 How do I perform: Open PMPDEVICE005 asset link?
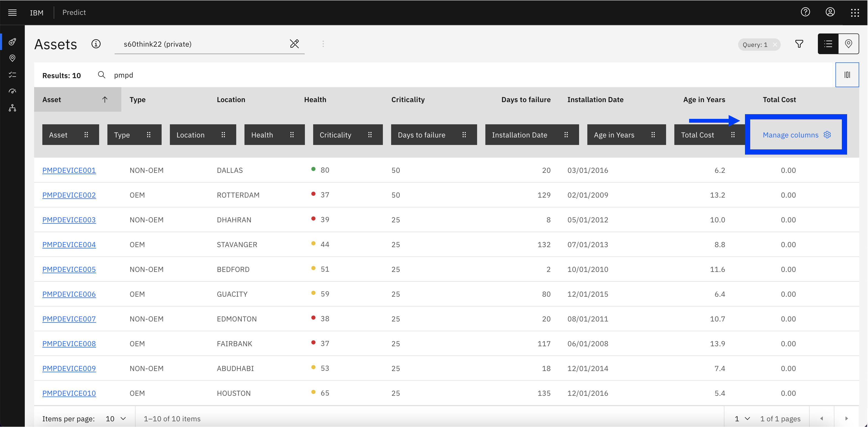coord(69,269)
